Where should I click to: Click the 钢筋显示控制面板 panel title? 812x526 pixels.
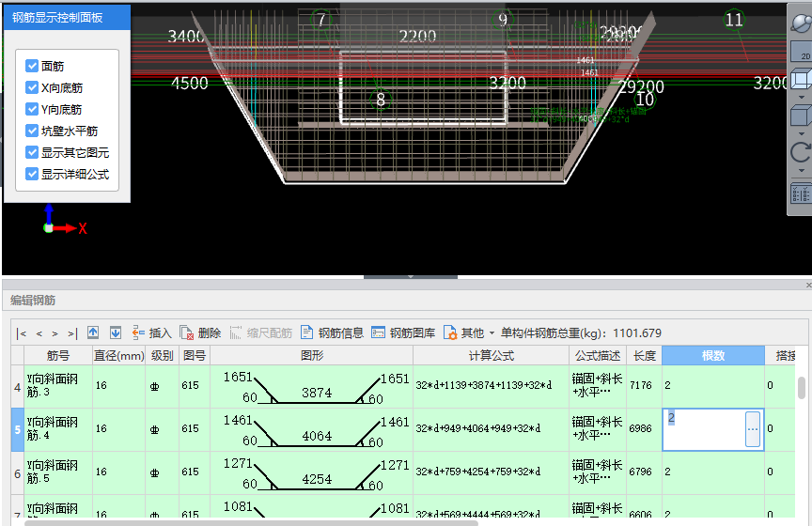click(57, 18)
